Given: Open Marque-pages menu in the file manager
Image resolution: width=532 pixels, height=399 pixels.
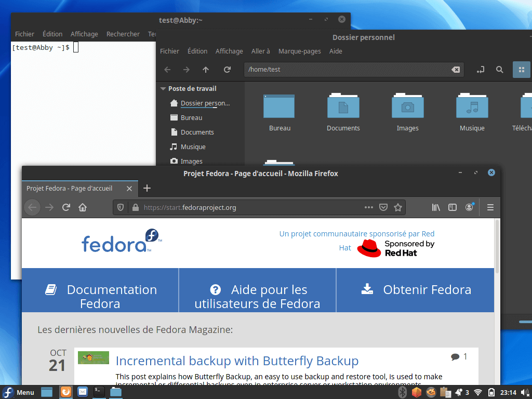Looking at the screenshot, I should [300, 51].
